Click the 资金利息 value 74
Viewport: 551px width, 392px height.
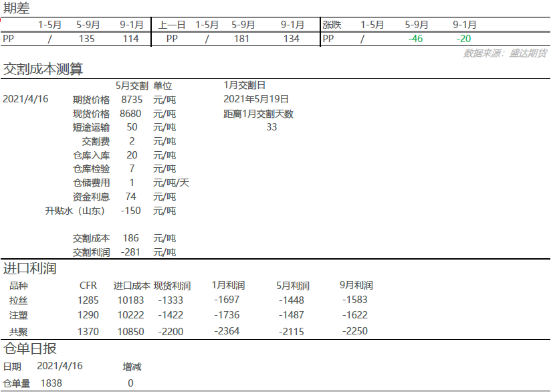click(131, 197)
